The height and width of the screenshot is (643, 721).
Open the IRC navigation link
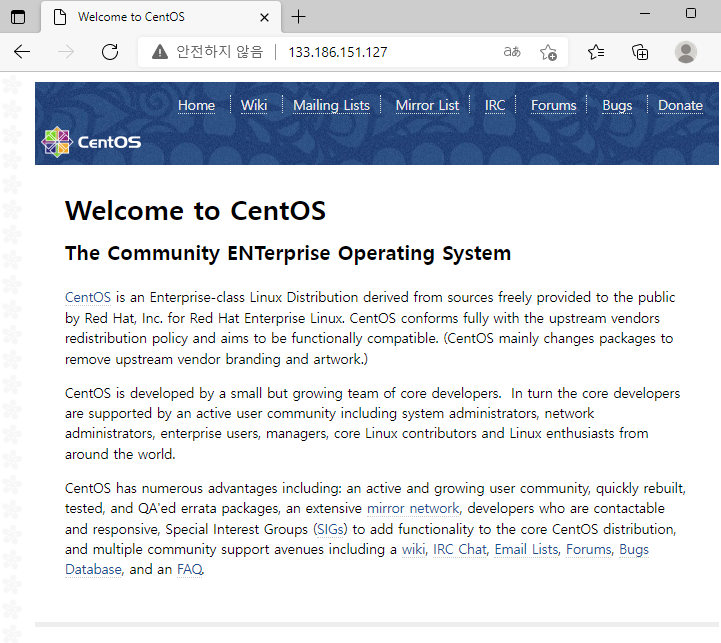click(x=495, y=105)
